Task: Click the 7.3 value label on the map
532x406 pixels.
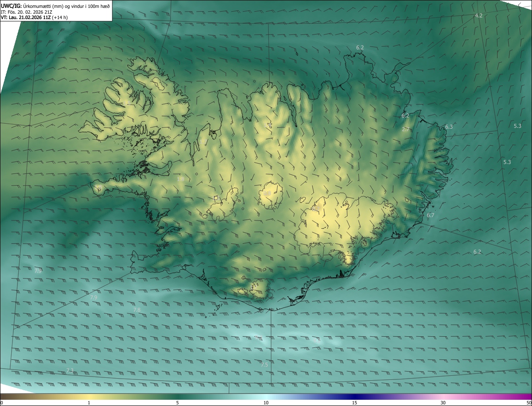Action: [x=70, y=370]
